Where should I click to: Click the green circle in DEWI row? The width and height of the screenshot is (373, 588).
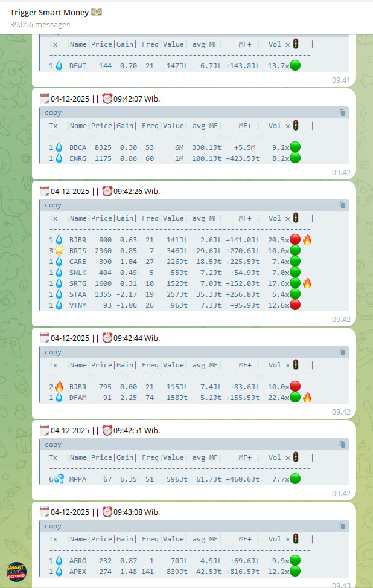point(295,66)
